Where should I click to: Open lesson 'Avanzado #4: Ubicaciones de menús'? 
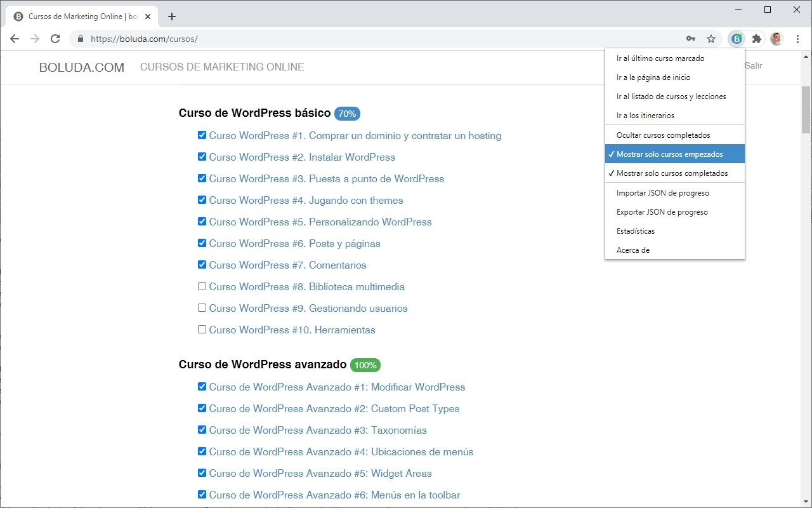tap(341, 452)
